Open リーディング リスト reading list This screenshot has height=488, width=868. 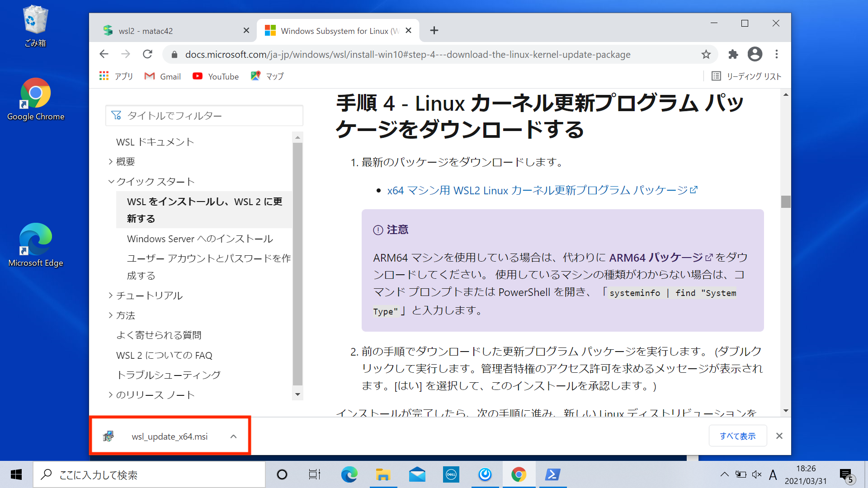[x=746, y=76]
